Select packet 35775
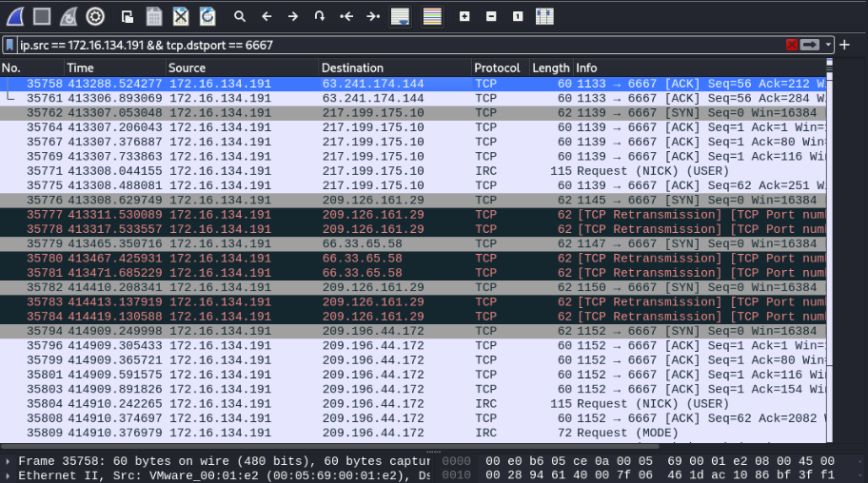The width and height of the screenshot is (868, 483). 413,185
